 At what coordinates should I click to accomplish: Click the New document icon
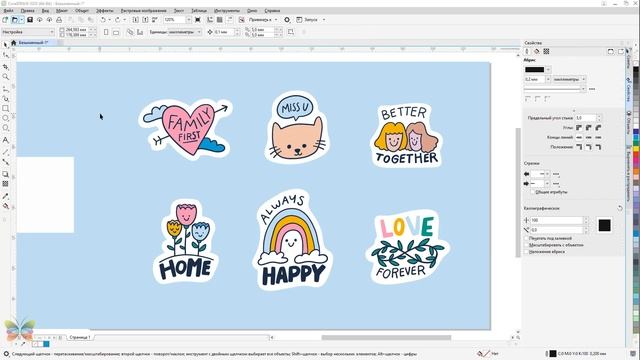[x=5, y=20]
